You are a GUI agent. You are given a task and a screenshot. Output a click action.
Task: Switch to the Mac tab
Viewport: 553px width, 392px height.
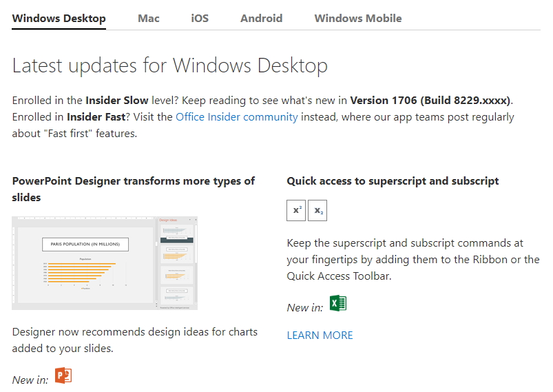click(149, 19)
